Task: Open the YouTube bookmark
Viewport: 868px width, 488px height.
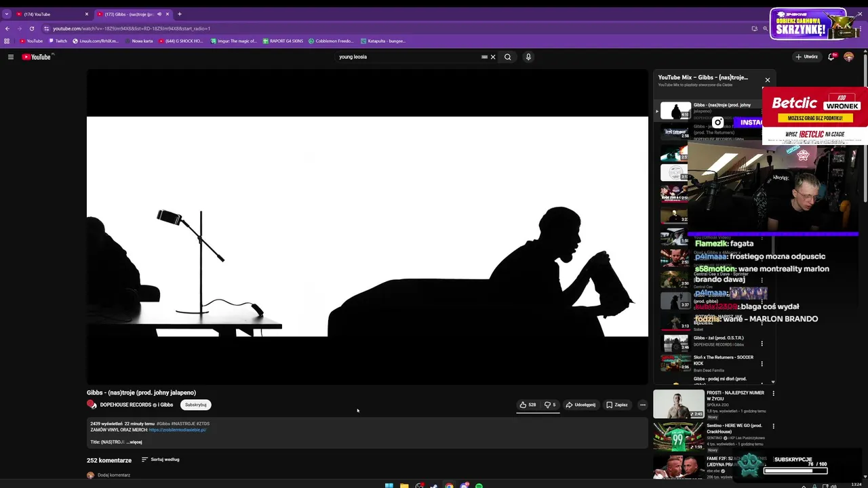Action: [x=31, y=41]
